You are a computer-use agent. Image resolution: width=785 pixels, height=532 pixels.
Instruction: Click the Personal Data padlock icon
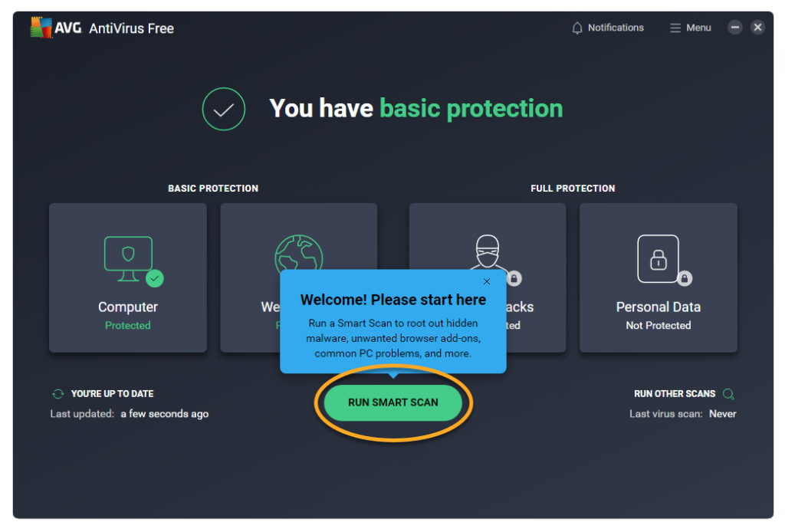658,259
